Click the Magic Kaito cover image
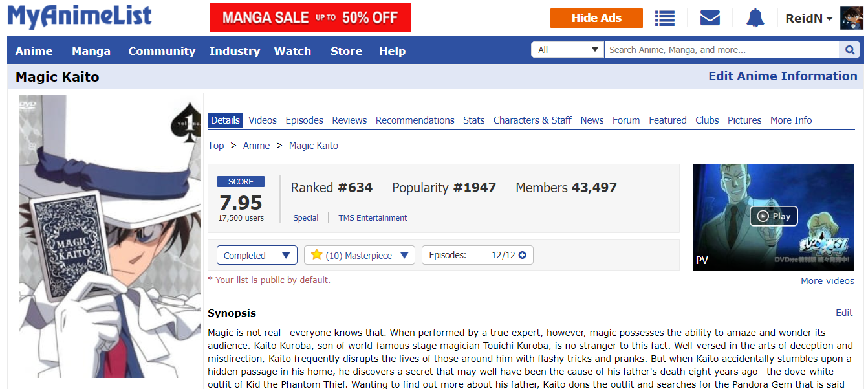This screenshot has height=389, width=868. (109, 236)
